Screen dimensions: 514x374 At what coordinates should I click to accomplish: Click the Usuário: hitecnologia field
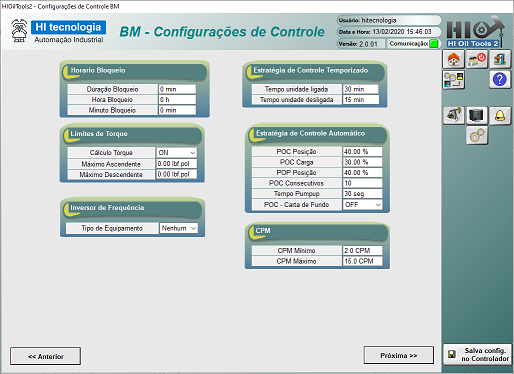(389, 20)
